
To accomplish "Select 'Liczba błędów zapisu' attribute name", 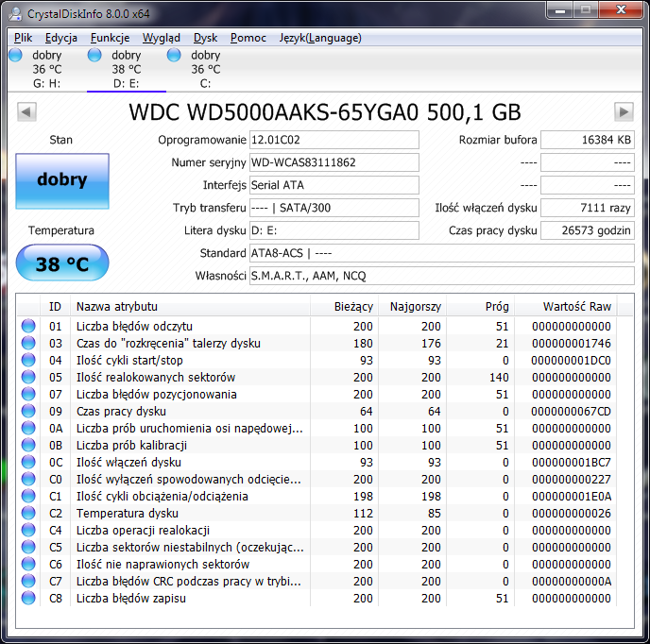I will [x=131, y=599].
